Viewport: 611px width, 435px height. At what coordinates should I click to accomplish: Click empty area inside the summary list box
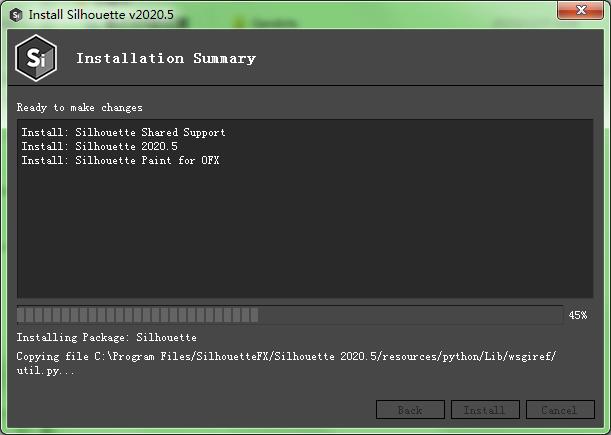click(305, 234)
